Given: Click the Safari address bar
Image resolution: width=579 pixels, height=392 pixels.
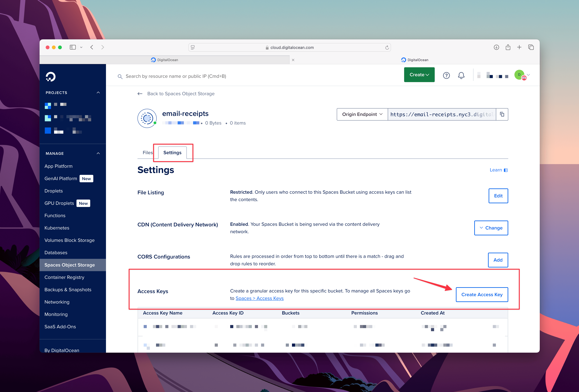Looking at the screenshot, I should point(289,47).
